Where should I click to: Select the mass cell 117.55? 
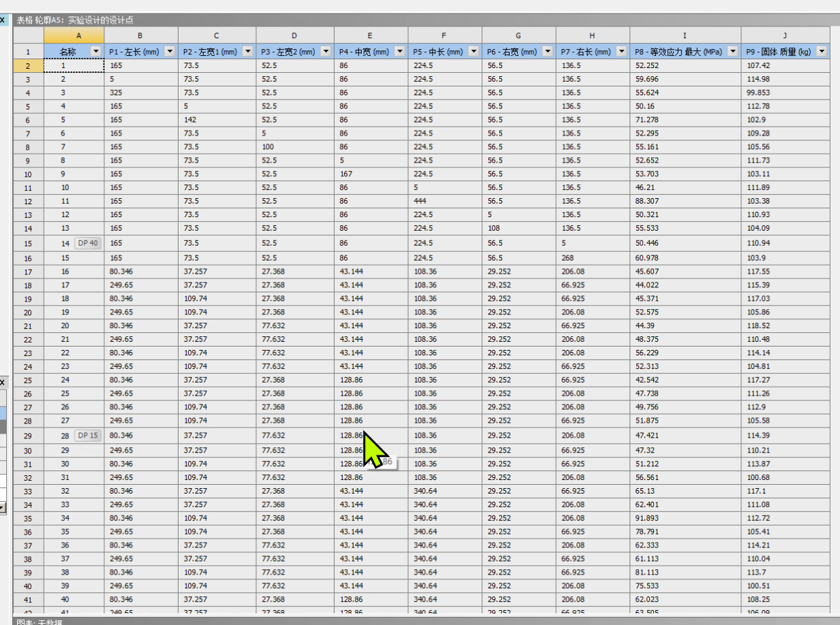785,272
